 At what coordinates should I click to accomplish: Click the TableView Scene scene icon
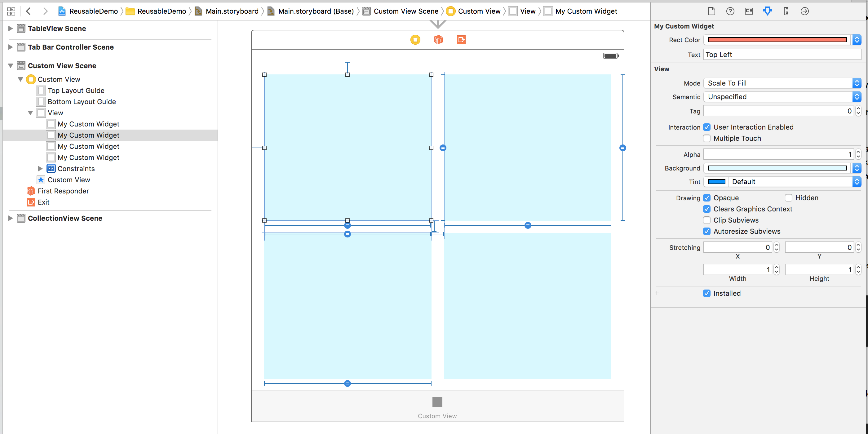coord(20,28)
